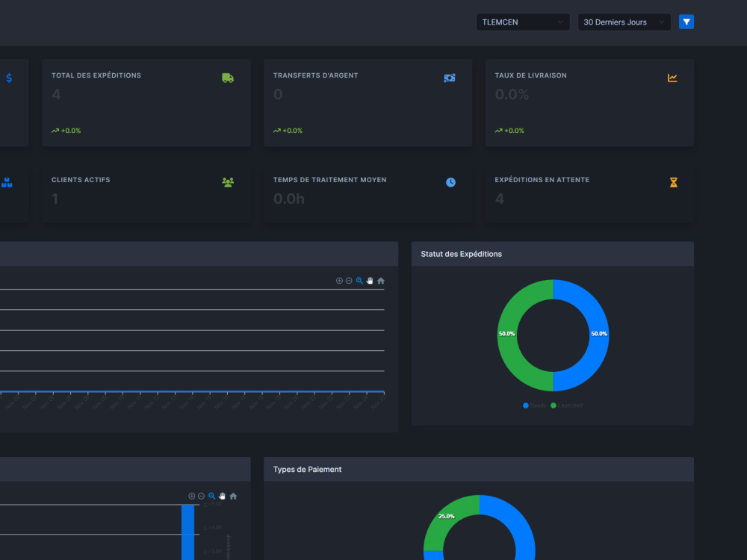Click green Launched segment of Statut donut
Viewport: 747px width, 560px height.
(x=507, y=336)
